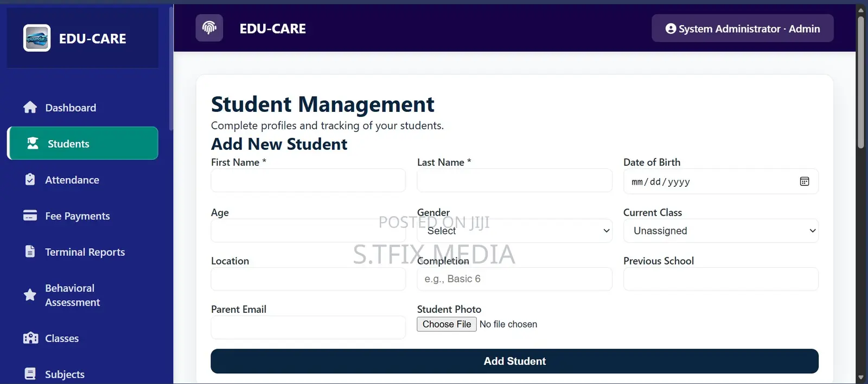Click the Fee Payments card icon
The width and height of the screenshot is (868, 384).
(x=30, y=216)
